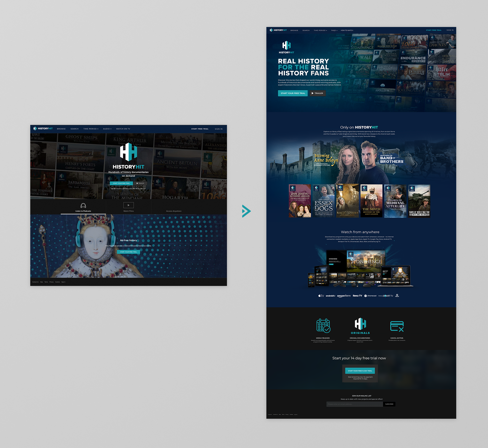Screen dimensions: 488x448
Task: Select Watch on TV in left page navbar
Action: 123,129
